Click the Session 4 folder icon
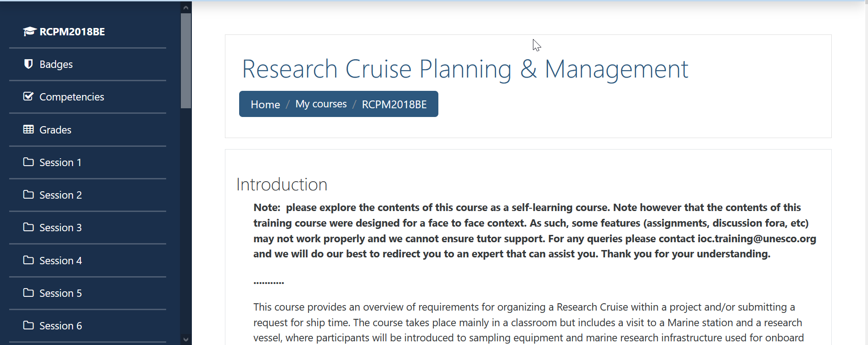Image resolution: width=868 pixels, height=345 pixels. tap(28, 260)
